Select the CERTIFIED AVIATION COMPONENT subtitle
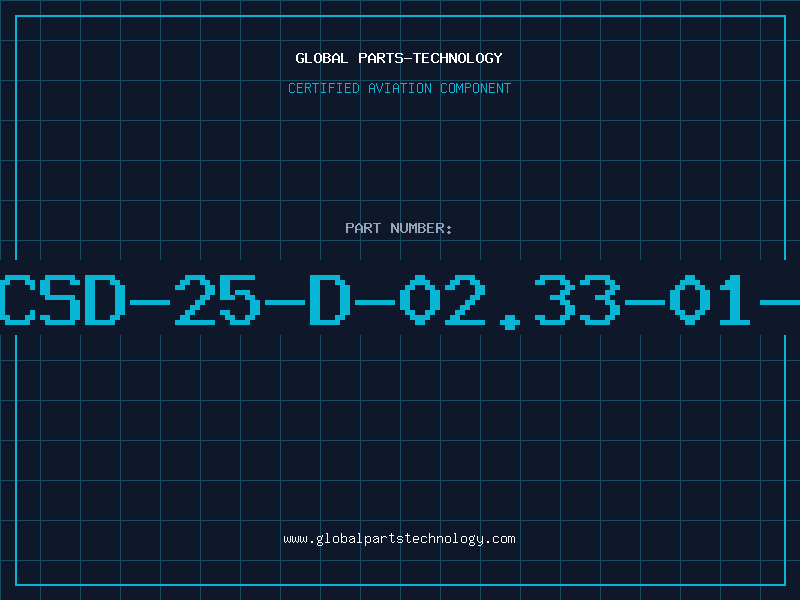Image resolution: width=800 pixels, height=600 pixels. [399, 88]
